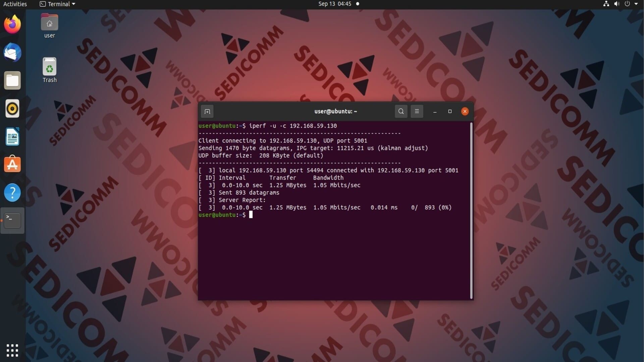This screenshot has width=644, height=362.
Task: Expand the Terminal app menu
Action: 58,4
